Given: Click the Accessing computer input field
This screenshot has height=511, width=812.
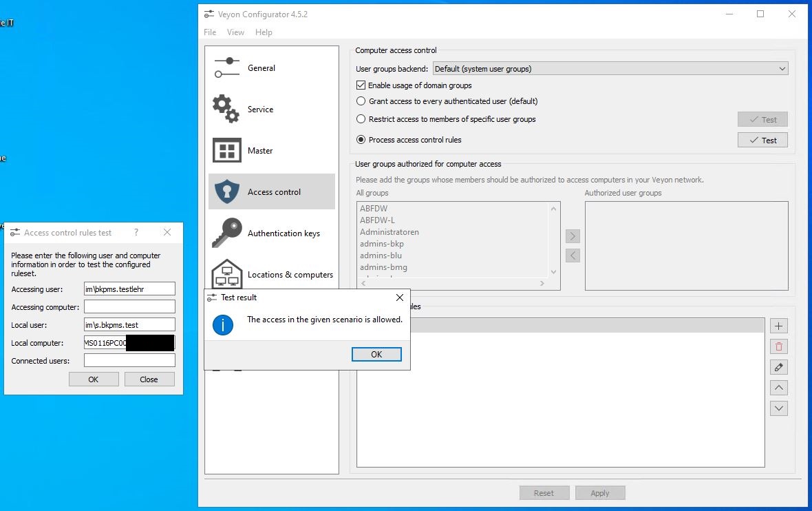Looking at the screenshot, I should [x=129, y=306].
